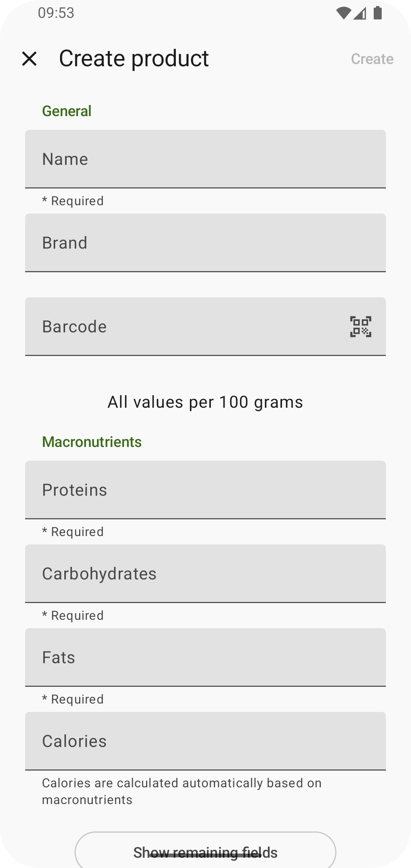Select the Proteins input field
This screenshot has width=411, height=868.
(x=205, y=490)
